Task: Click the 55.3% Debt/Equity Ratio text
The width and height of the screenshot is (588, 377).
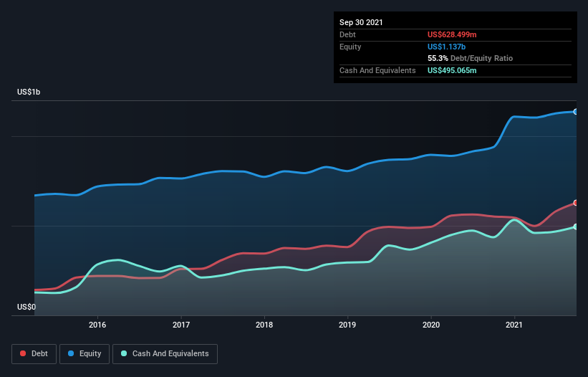Action: [471, 58]
